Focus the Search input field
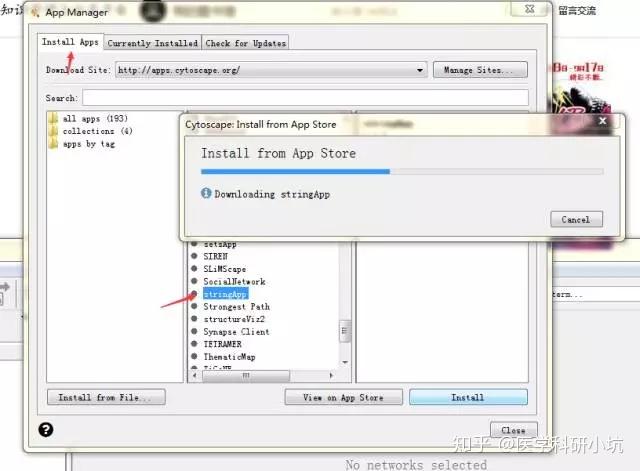The image size is (640, 471). (305, 98)
